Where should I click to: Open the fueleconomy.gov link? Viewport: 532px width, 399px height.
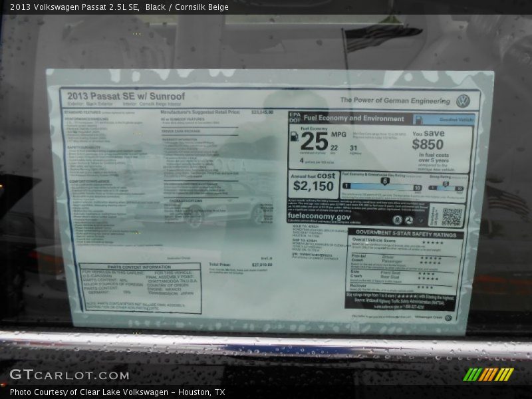coord(319,216)
